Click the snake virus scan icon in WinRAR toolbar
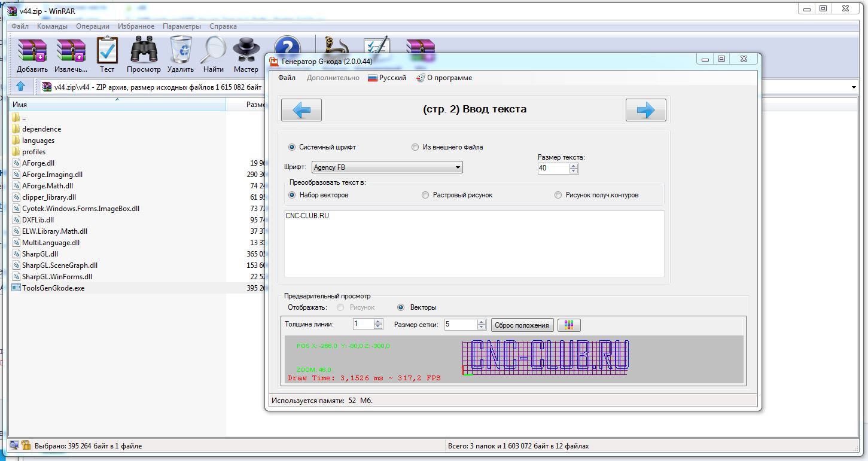The width and height of the screenshot is (868, 461). (336, 45)
